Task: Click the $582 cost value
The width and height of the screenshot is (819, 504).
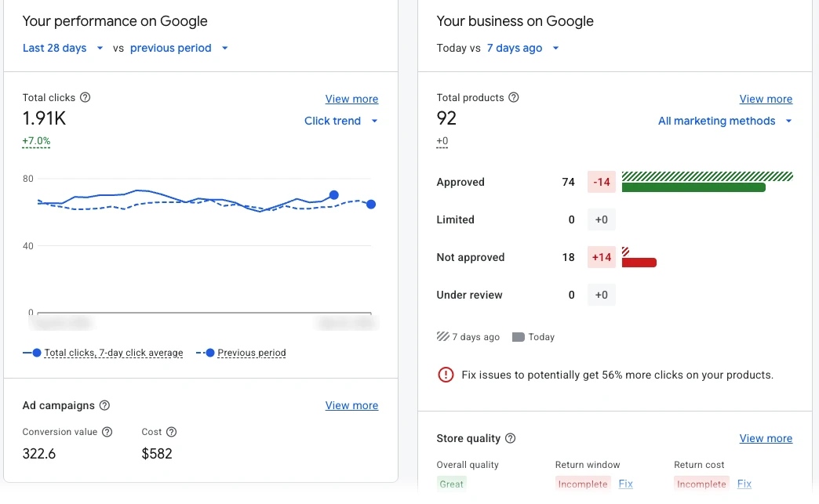Action: pos(157,453)
